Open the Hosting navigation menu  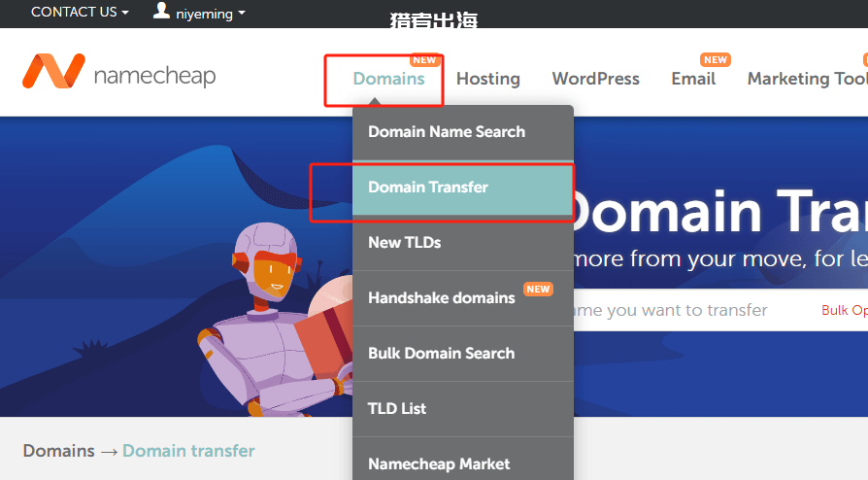pos(488,79)
